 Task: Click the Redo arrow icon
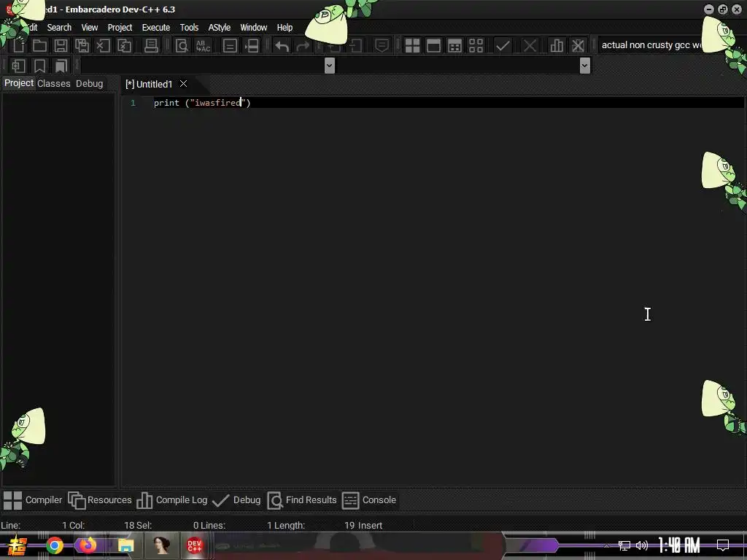[x=303, y=46]
